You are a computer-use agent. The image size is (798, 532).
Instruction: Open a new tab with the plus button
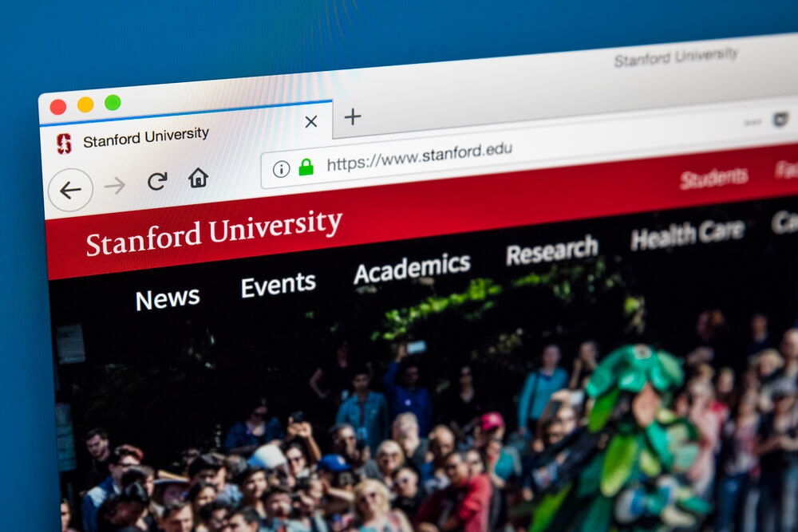tap(353, 116)
